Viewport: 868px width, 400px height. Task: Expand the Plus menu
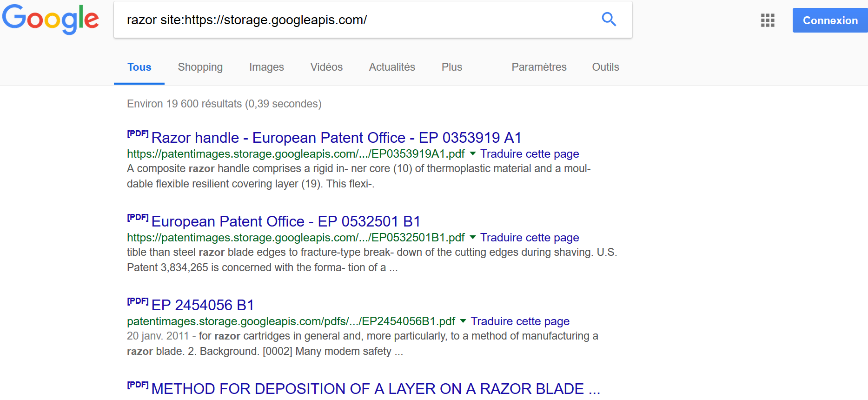(x=452, y=67)
